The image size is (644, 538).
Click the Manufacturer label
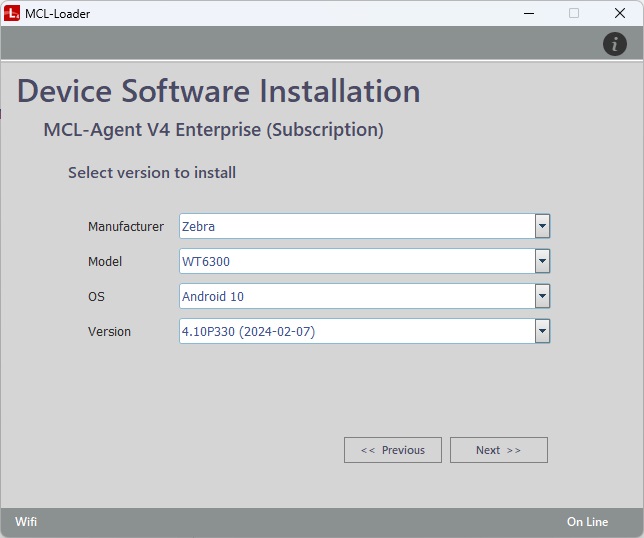point(126,226)
